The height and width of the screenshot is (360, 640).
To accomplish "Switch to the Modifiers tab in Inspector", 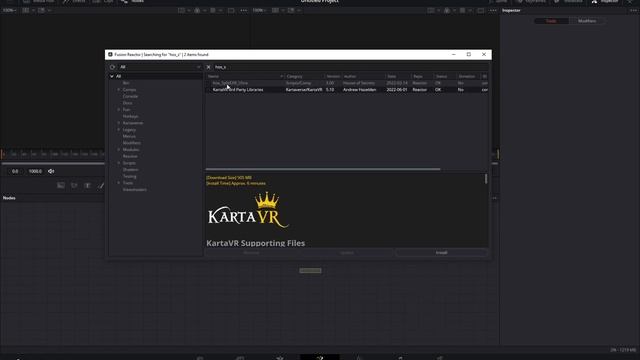I will click(x=587, y=21).
